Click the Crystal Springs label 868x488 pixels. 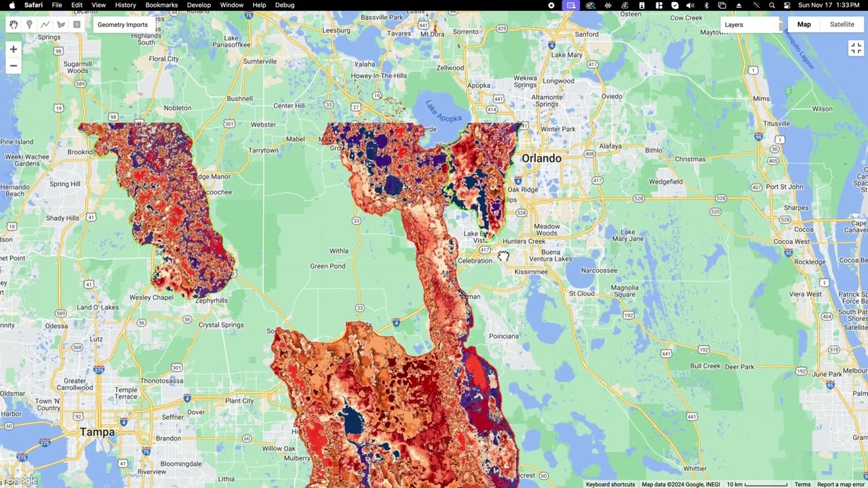(221, 325)
